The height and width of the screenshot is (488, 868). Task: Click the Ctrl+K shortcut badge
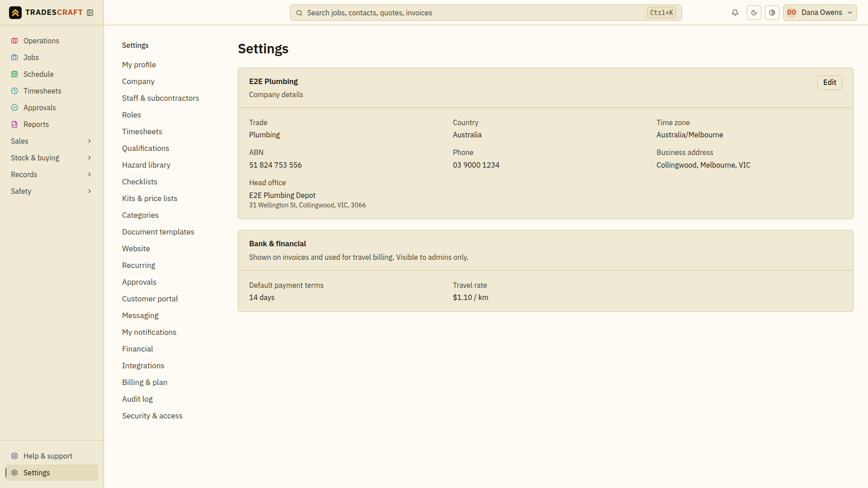tap(661, 13)
